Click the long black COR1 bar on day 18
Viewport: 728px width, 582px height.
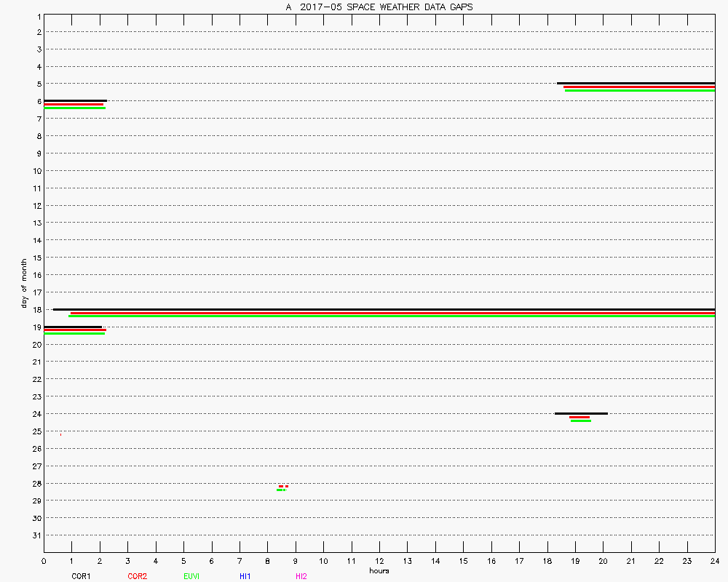[x=384, y=309]
